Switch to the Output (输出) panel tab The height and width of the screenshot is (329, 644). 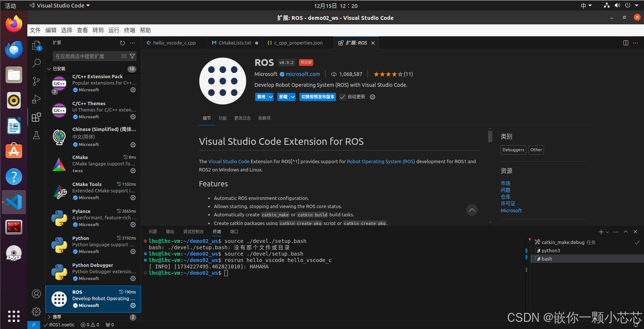tap(170, 232)
